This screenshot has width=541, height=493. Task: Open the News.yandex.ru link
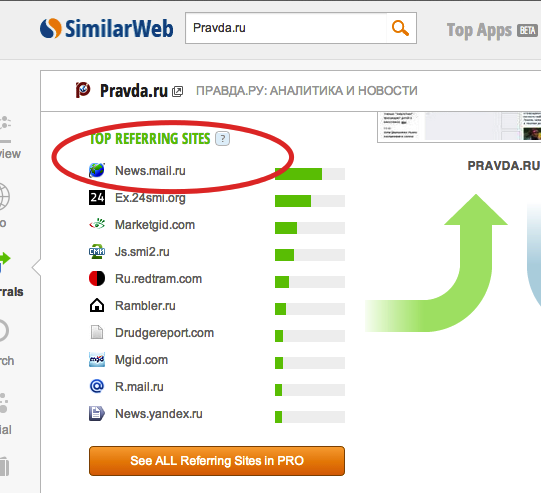click(159, 414)
